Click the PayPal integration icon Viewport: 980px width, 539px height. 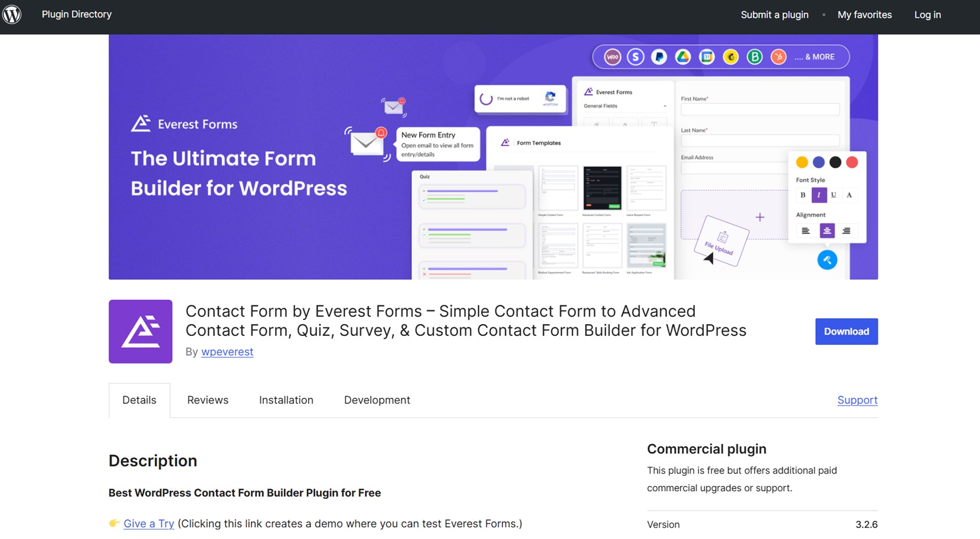659,57
